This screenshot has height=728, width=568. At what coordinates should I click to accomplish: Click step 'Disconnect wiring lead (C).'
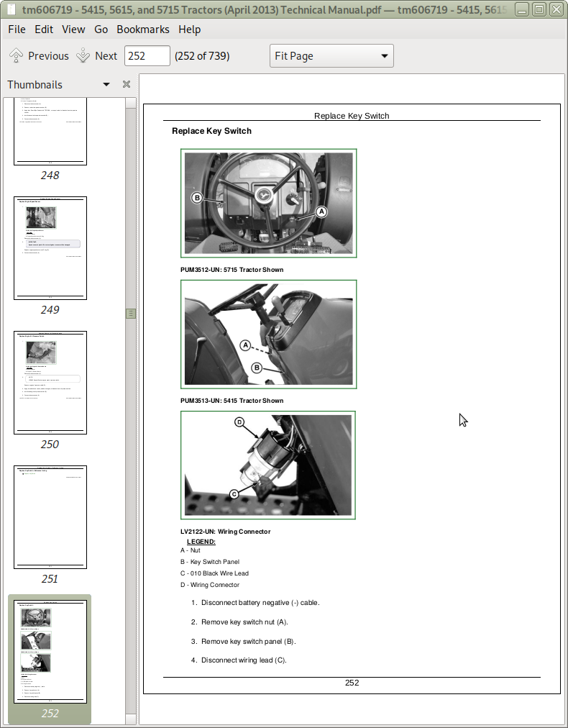244,660
